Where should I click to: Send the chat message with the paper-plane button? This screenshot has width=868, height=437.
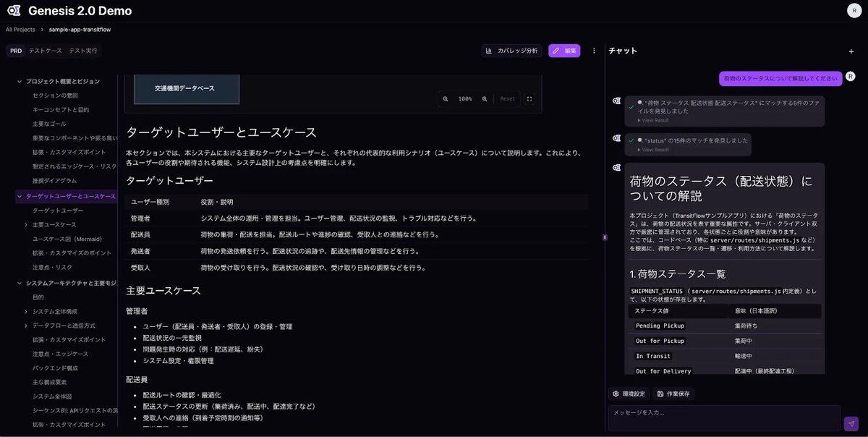851,424
